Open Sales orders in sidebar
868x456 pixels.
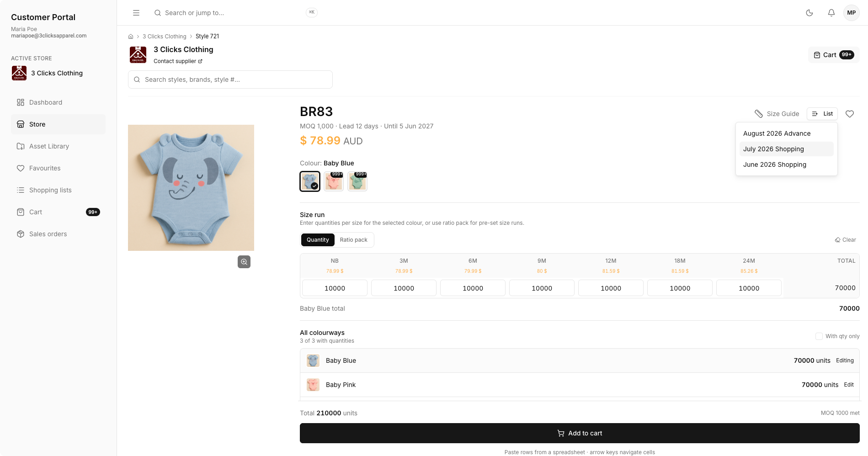pyautogui.click(x=58, y=234)
